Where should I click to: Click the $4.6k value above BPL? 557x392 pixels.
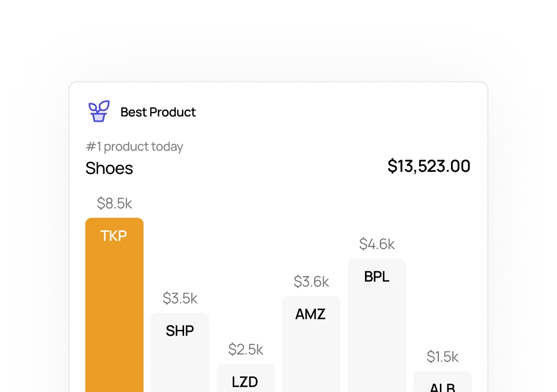[377, 244]
